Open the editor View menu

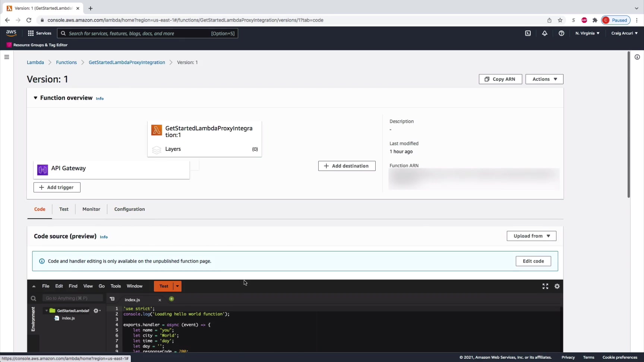coord(88,286)
